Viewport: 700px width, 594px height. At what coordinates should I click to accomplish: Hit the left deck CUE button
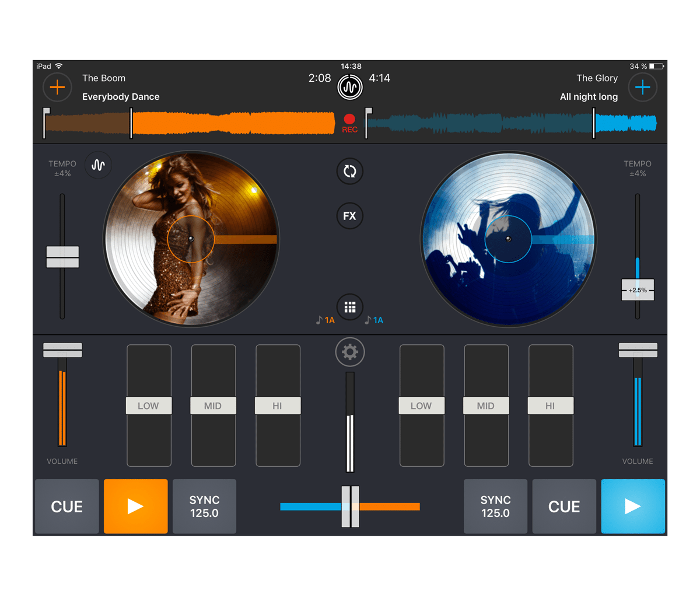(x=67, y=506)
